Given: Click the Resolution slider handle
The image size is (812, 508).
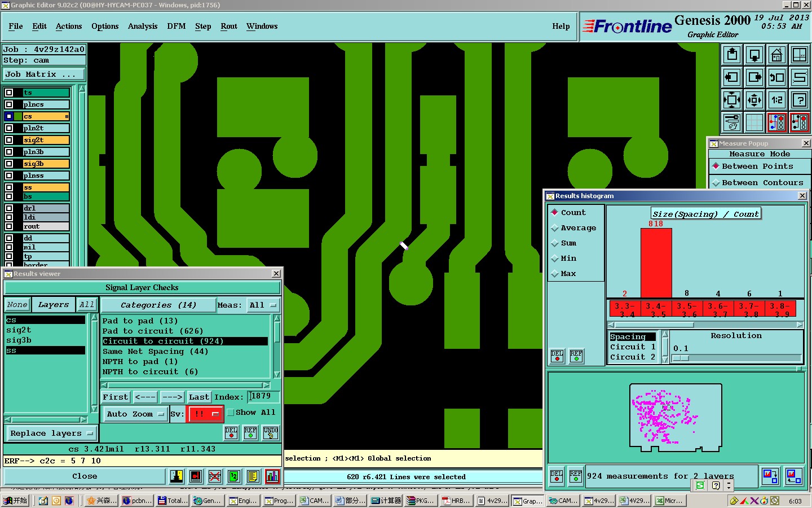Looking at the screenshot, I should coord(681,358).
